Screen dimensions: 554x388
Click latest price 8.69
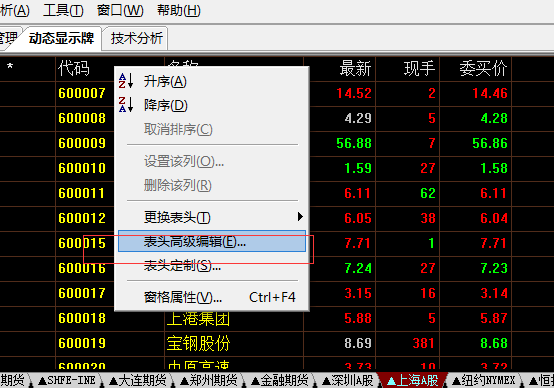click(x=358, y=343)
